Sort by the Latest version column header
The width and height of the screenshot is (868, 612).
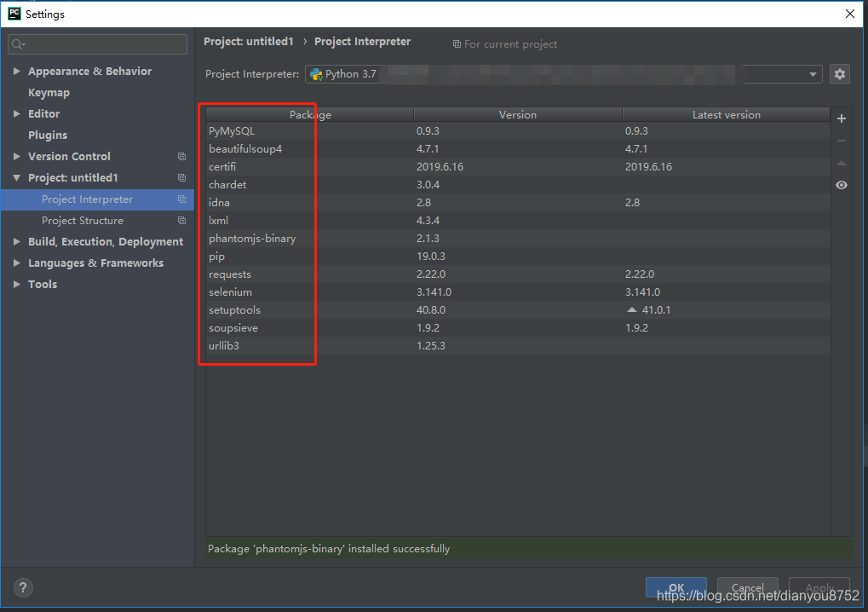pyautogui.click(x=727, y=115)
